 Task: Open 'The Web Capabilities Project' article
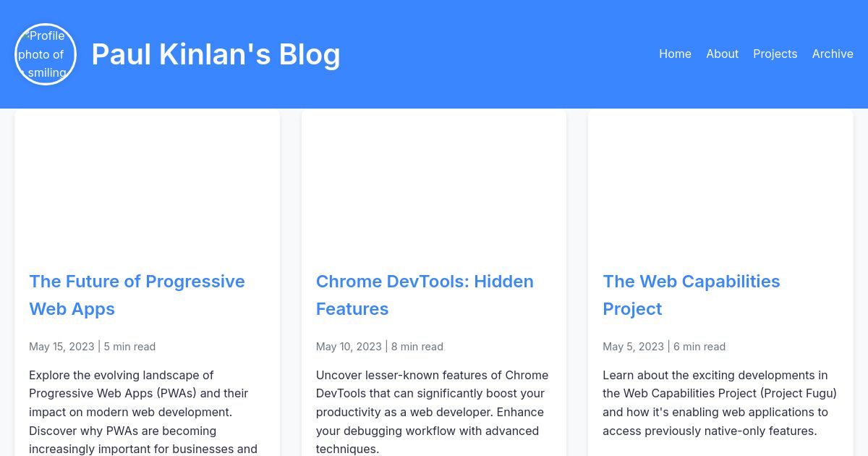(x=691, y=295)
